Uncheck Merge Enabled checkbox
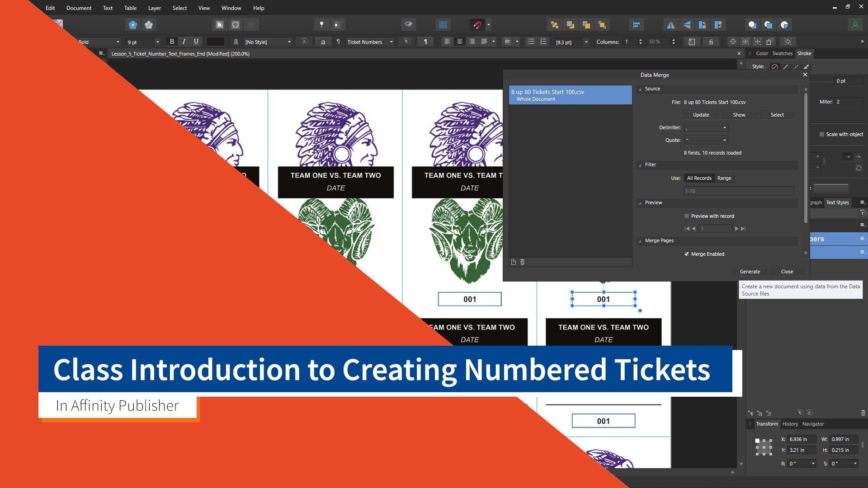Image resolution: width=868 pixels, height=488 pixels. 687,254
